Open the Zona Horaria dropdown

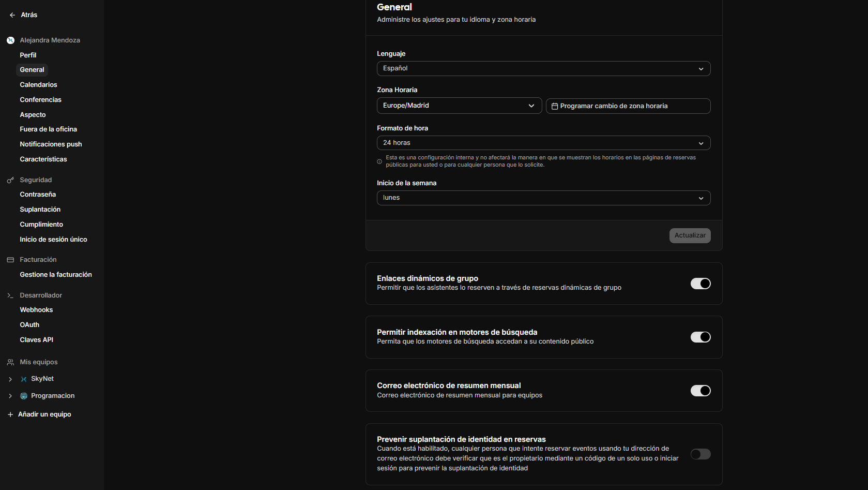click(459, 105)
